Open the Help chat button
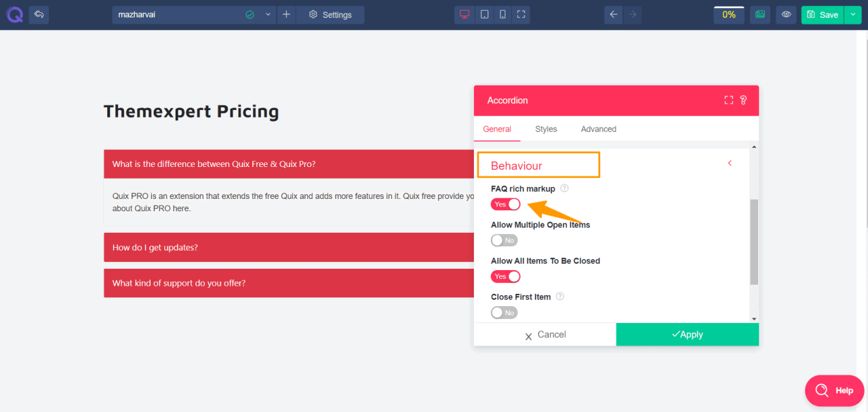 [835, 390]
